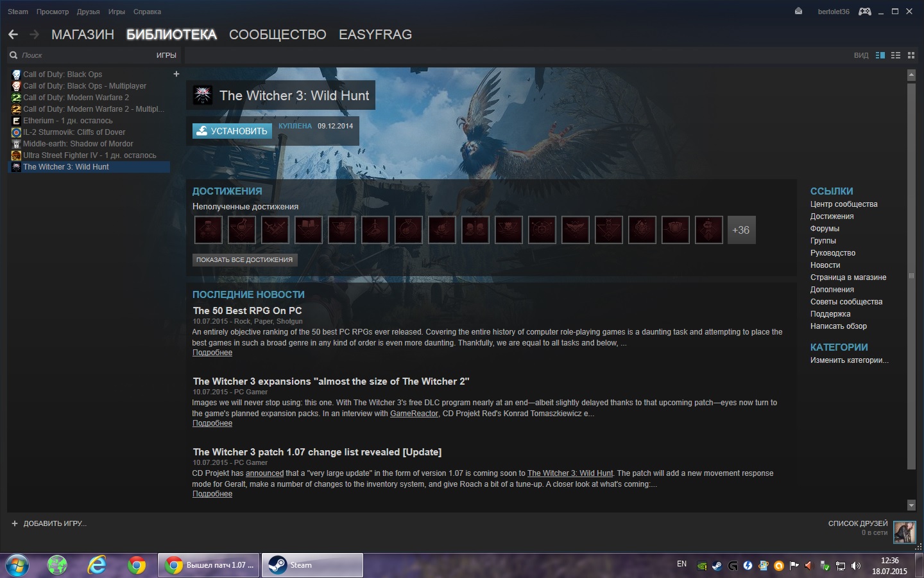The image size is (924, 578).
Task: Switch to grid view mode icon
Action: [911, 55]
